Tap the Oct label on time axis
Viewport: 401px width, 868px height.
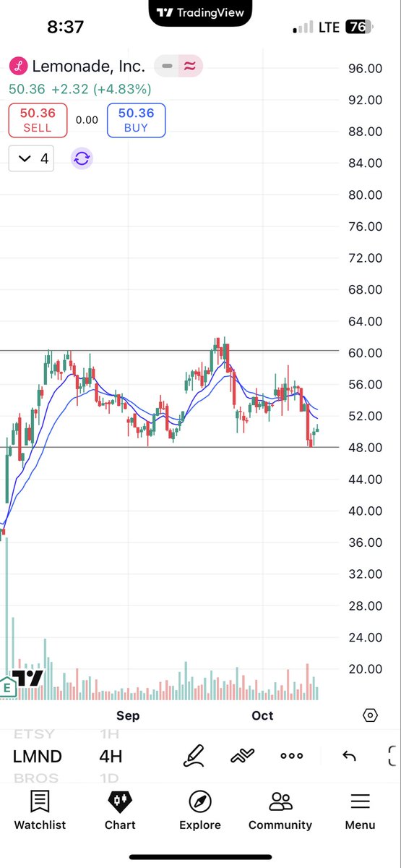click(x=262, y=716)
